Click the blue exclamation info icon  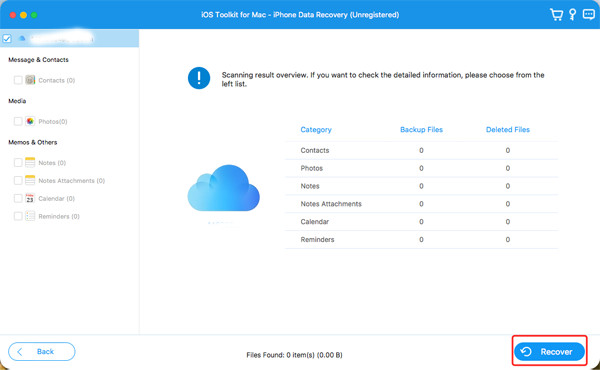[199, 78]
